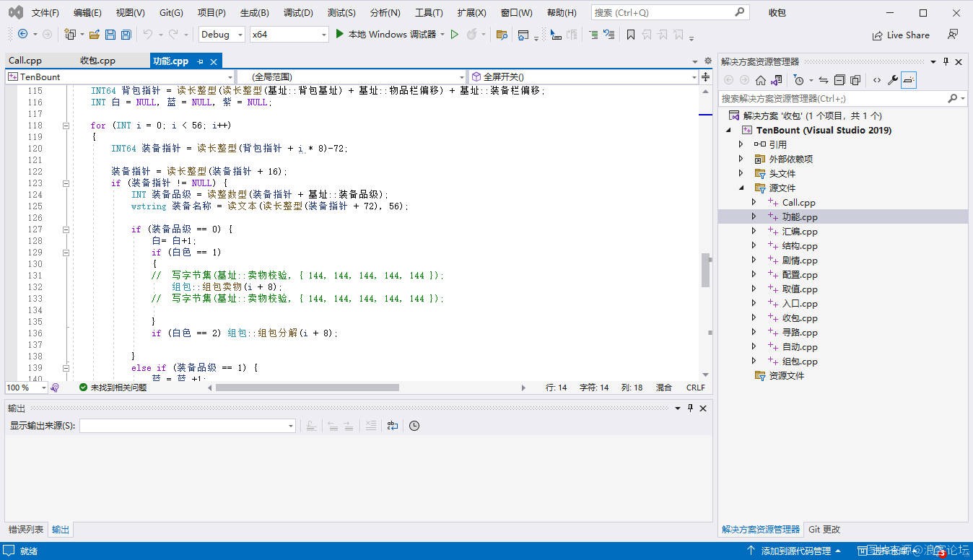The width and height of the screenshot is (973, 560).
Task: Toggle word wrap in Output panel
Action: point(393,426)
